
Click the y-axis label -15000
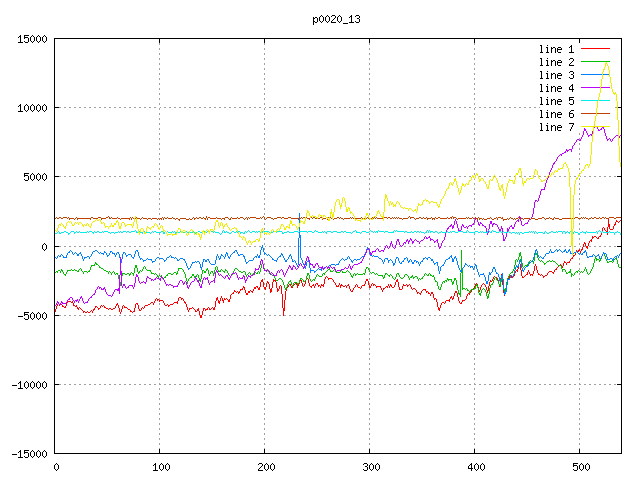coord(29,454)
